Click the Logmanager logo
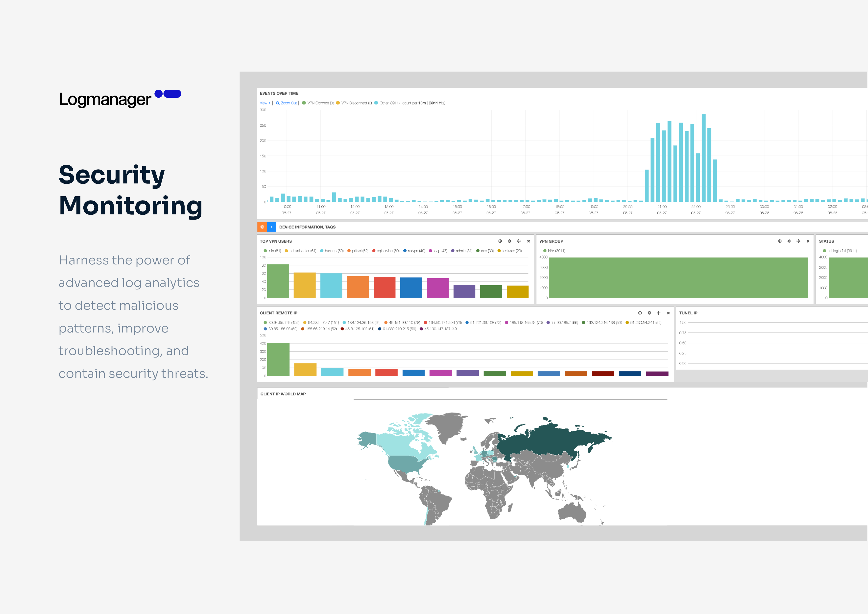Viewport: 868px width, 614px height. 120,98
